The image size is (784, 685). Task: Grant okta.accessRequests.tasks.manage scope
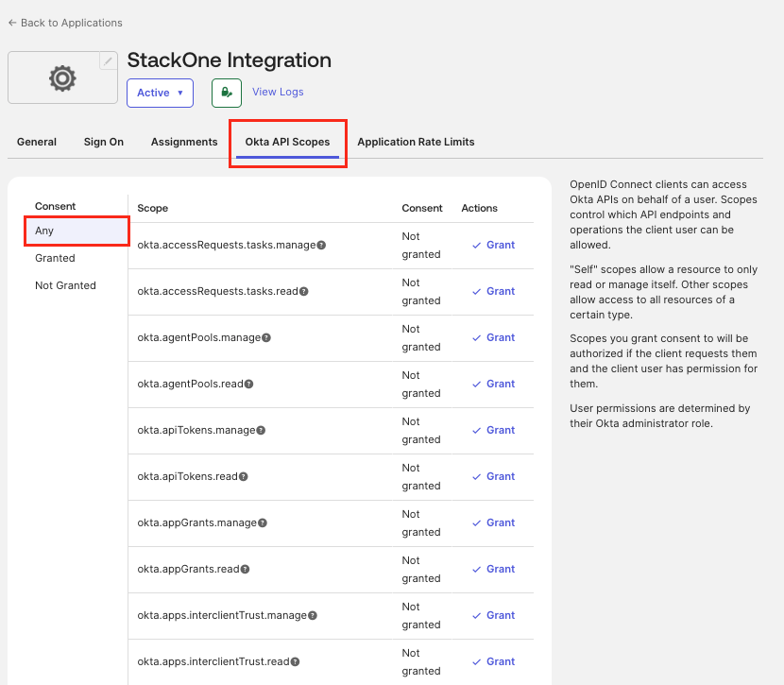493,245
